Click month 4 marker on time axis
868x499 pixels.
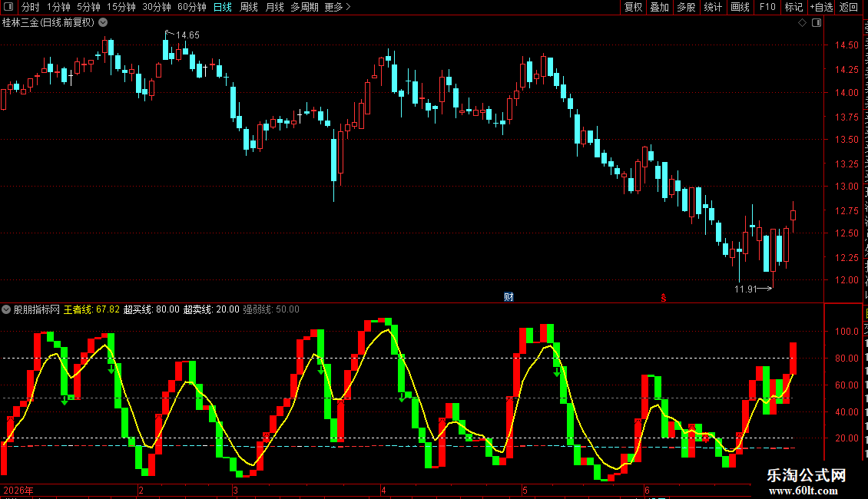[x=383, y=490]
